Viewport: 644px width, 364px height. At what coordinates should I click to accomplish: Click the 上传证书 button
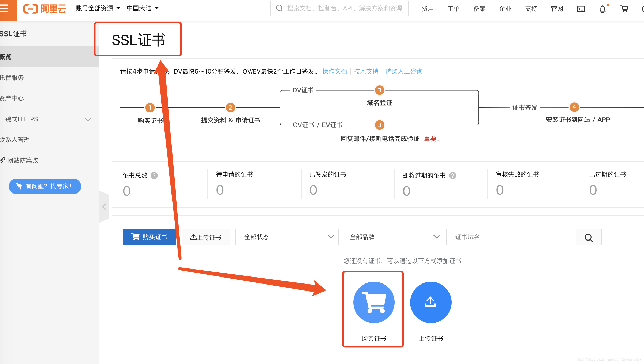tap(206, 237)
